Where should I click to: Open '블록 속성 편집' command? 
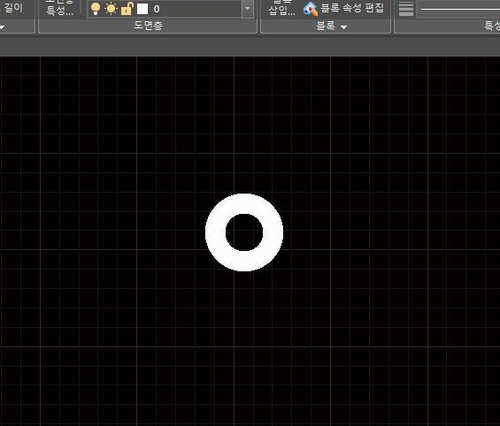point(352,8)
